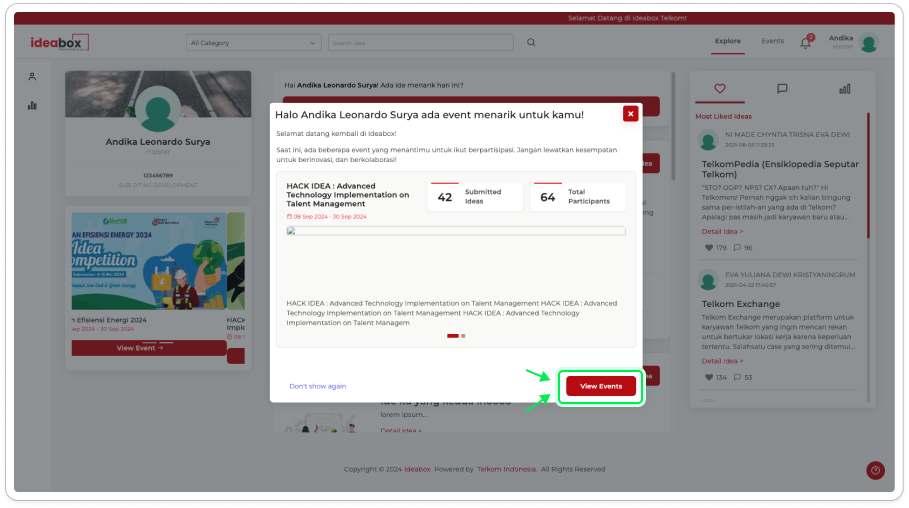The width and height of the screenshot is (909, 508).
Task: Open Efisiensi Energi 2024 event banner
Action: pos(149,261)
